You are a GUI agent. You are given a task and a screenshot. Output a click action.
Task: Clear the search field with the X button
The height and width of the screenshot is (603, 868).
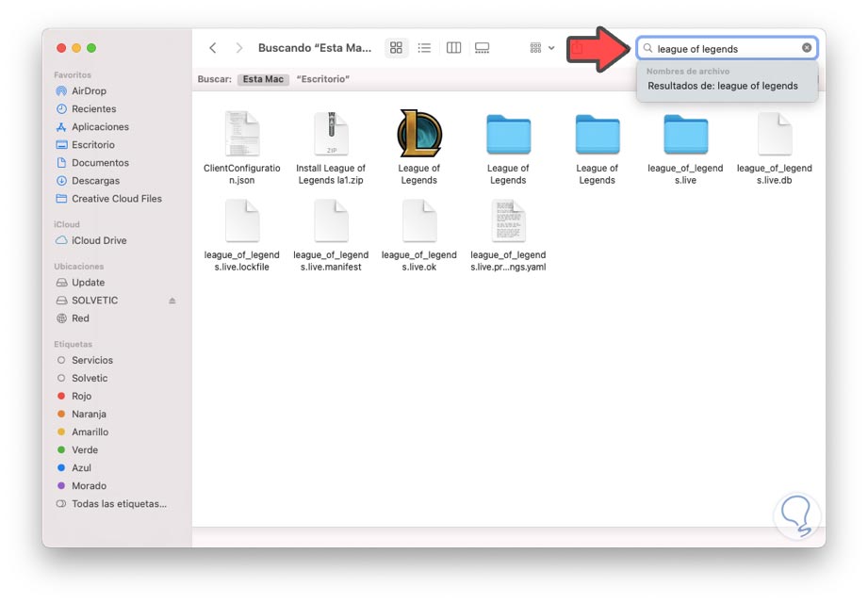tap(807, 48)
